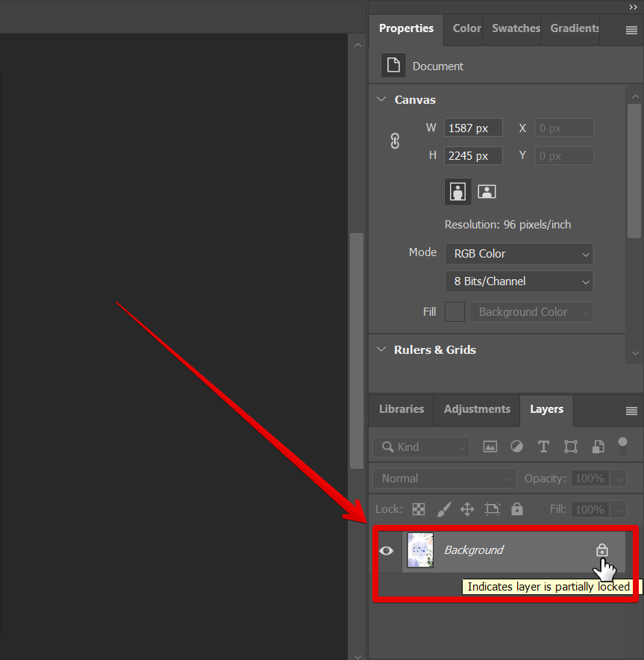The width and height of the screenshot is (644, 660).
Task: Toggle the layer filtering switch
Action: pyautogui.click(x=624, y=446)
